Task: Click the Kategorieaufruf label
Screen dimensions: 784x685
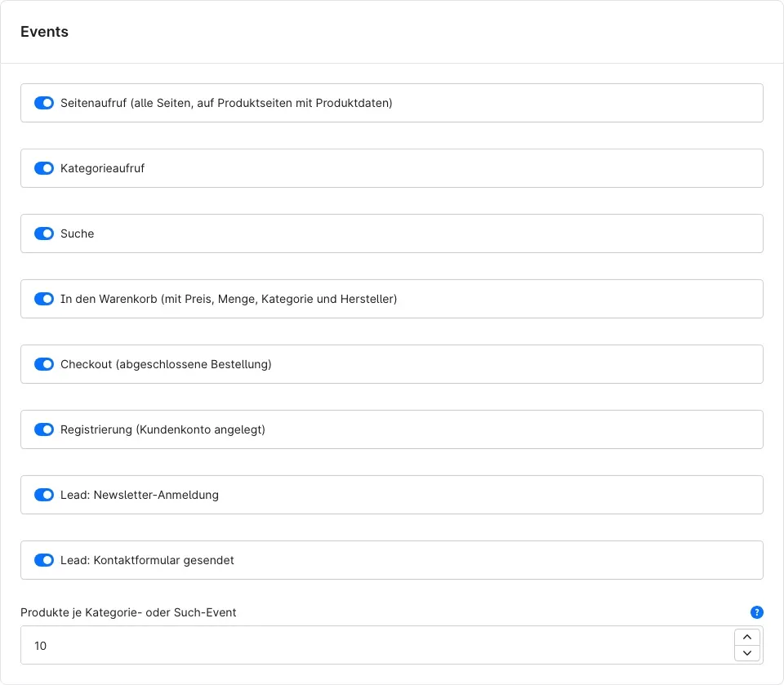Action: point(103,168)
